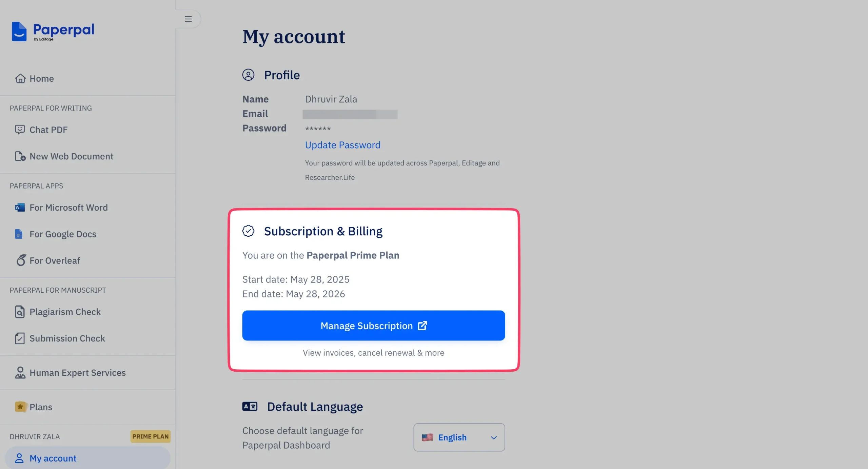Select My account in sidebar
This screenshot has height=469, width=868.
[x=88, y=458]
